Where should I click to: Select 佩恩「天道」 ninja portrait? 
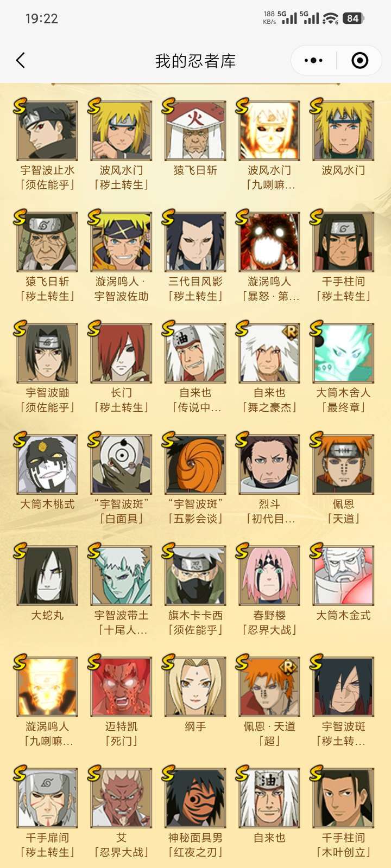[x=343, y=464]
